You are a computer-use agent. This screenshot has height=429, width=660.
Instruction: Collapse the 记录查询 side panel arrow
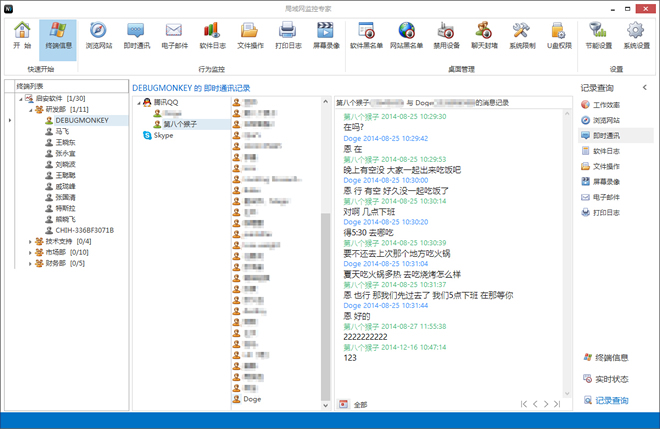(x=644, y=88)
